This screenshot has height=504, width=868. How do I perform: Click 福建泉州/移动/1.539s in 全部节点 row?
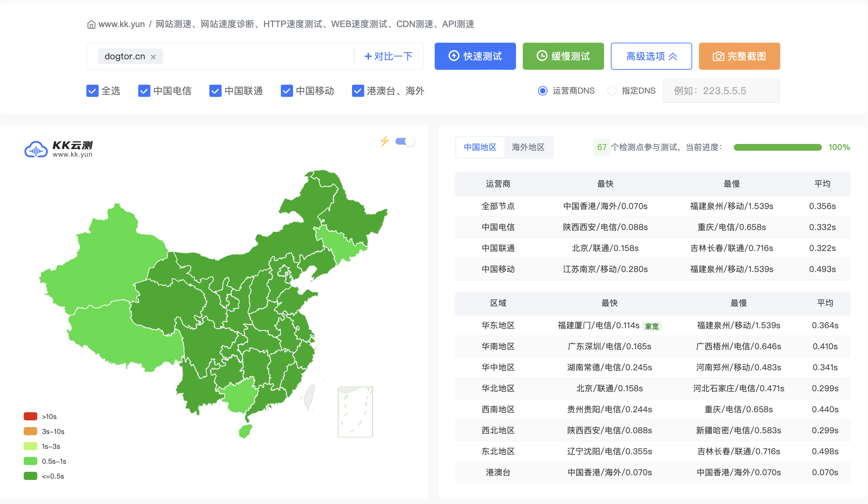731,206
